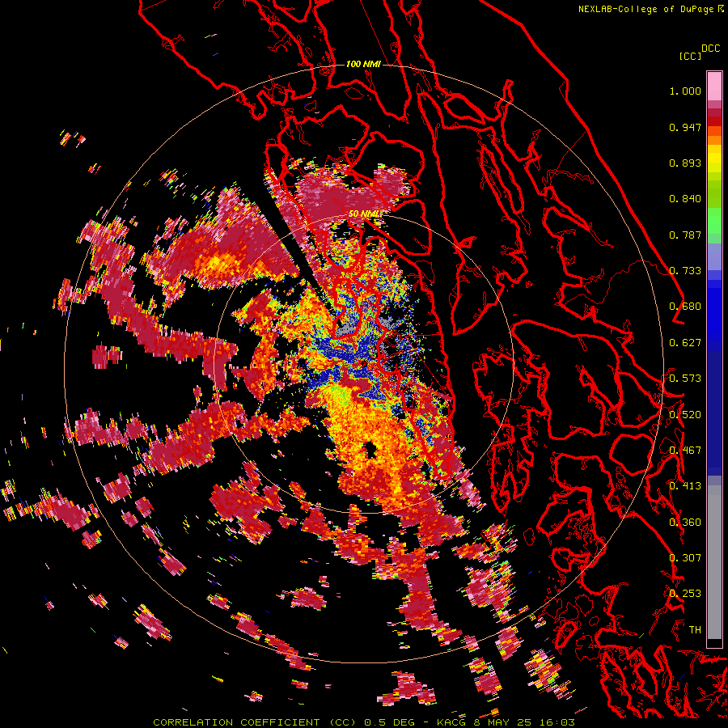This screenshot has width=728, height=728.
Task: Click the DCC label above the color bar
Action: coord(711,49)
